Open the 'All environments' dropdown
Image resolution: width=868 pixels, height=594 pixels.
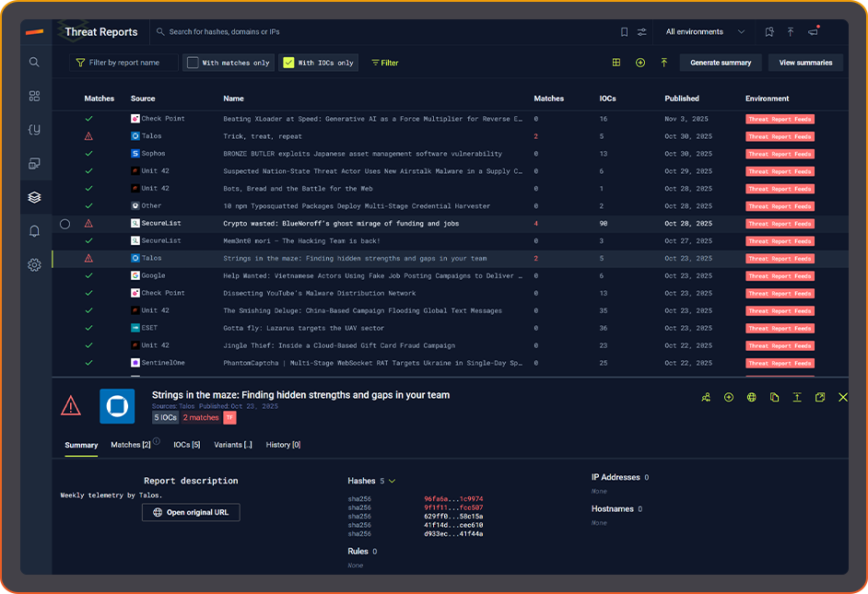pos(704,30)
